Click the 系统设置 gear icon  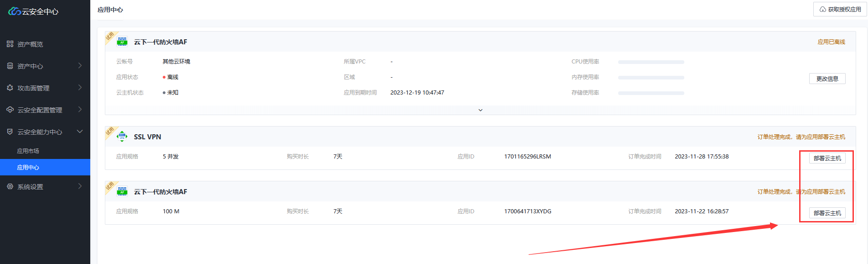[x=10, y=186]
